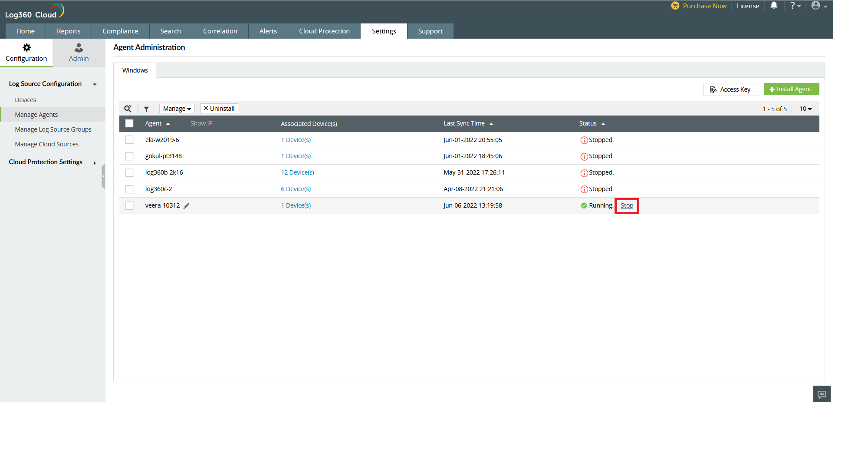Collapse the sidebar using the panel handle

coord(103,176)
